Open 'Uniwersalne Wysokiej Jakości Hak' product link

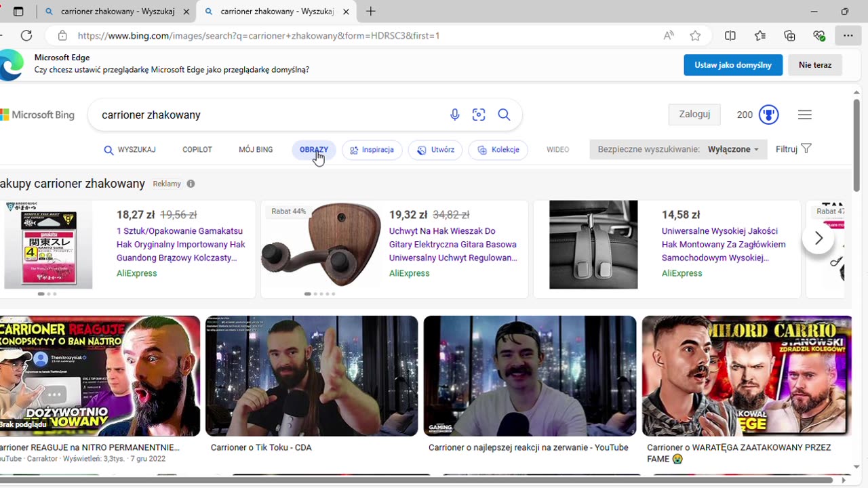point(724,245)
